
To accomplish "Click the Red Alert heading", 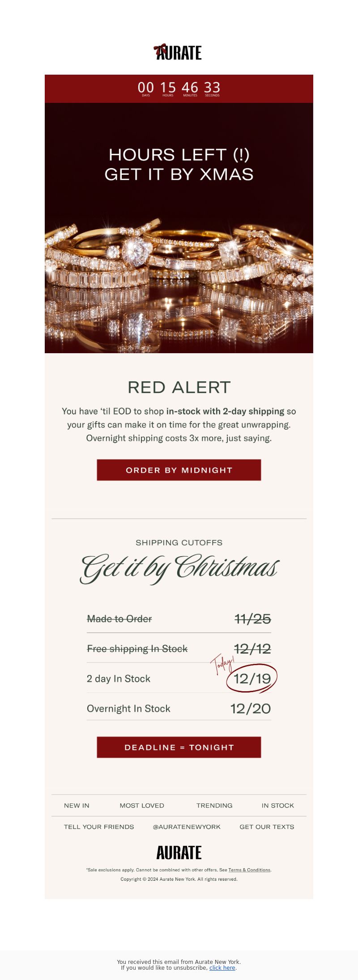I will 179,387.
